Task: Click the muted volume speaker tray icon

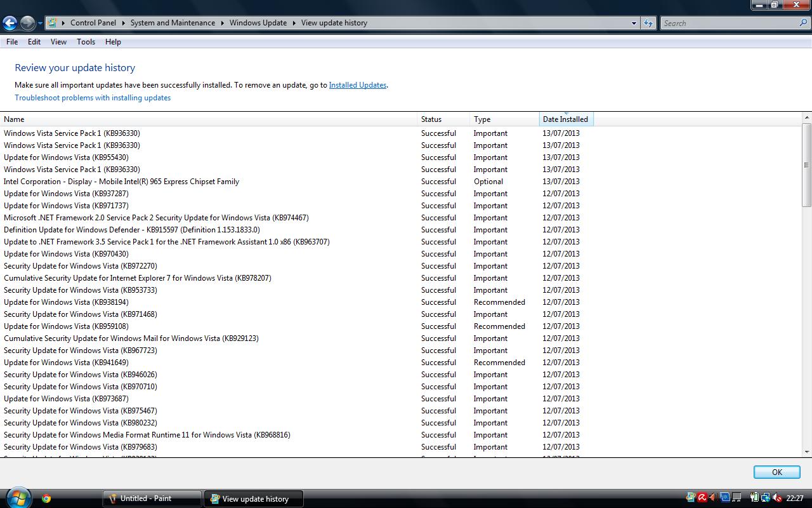Action: pos(777,498)
